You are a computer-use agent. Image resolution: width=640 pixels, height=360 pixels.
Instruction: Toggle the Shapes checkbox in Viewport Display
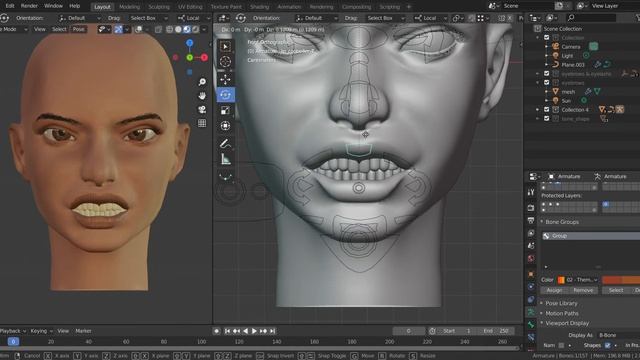click(607, 345)
